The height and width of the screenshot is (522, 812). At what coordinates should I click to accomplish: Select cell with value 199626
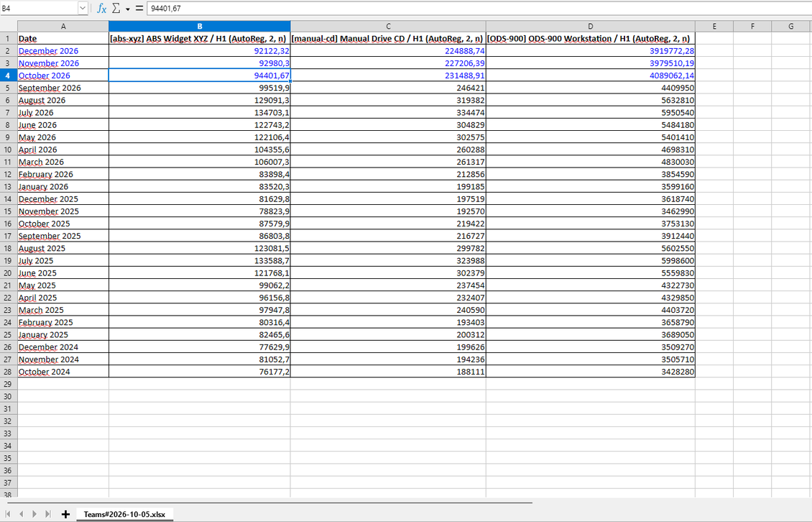388,347
